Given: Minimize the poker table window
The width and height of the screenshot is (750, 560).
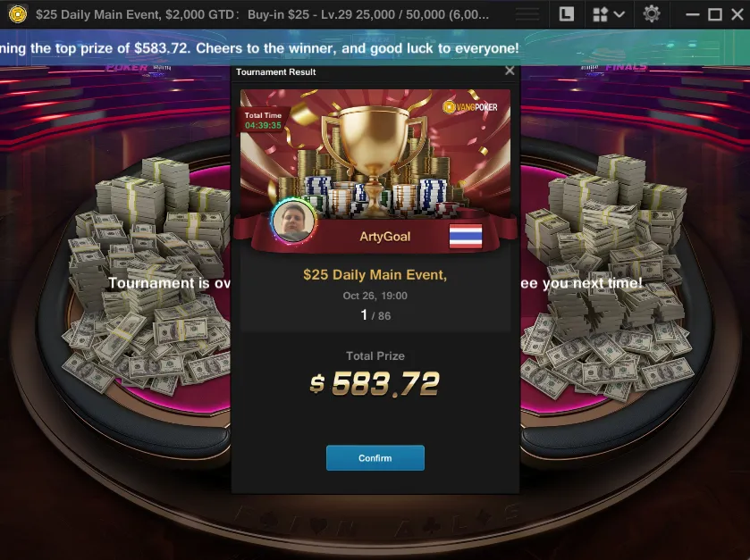Looking at the screenshot, I should [692, 14].
